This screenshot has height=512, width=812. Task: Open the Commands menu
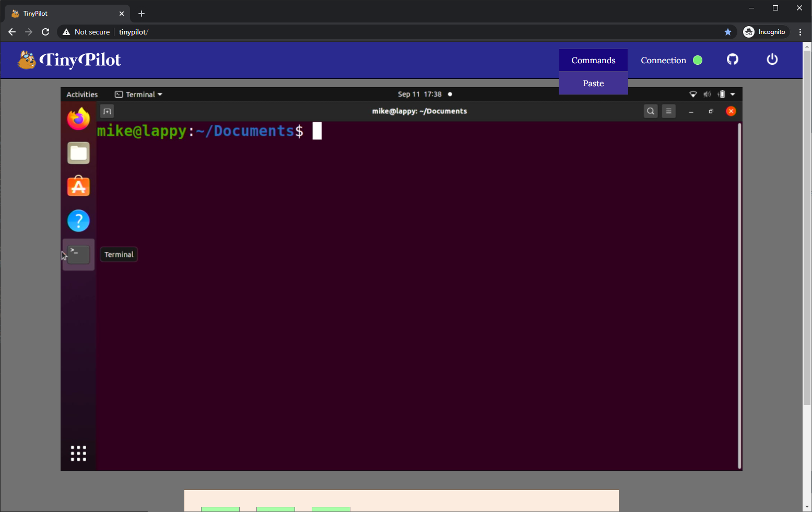pos(593,60)
